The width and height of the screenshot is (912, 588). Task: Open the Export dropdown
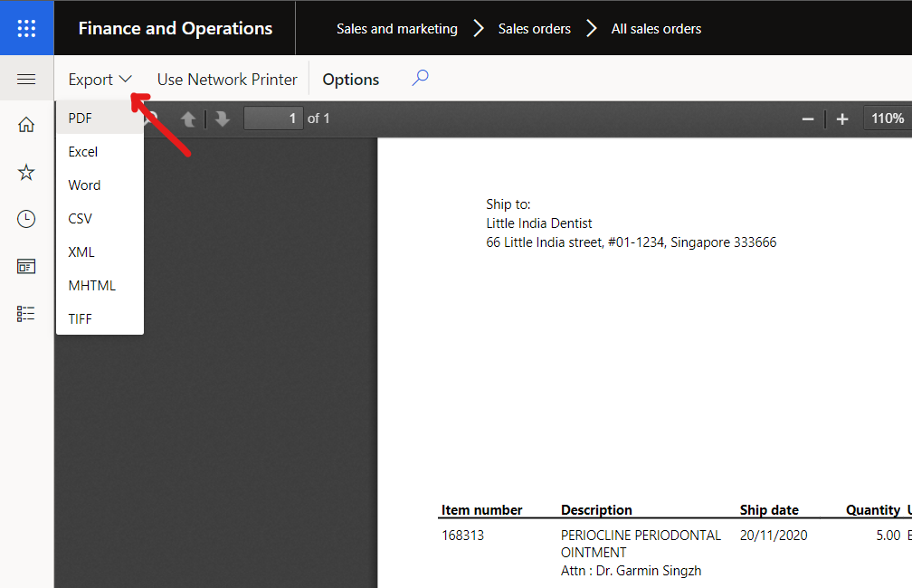point(100,80)
